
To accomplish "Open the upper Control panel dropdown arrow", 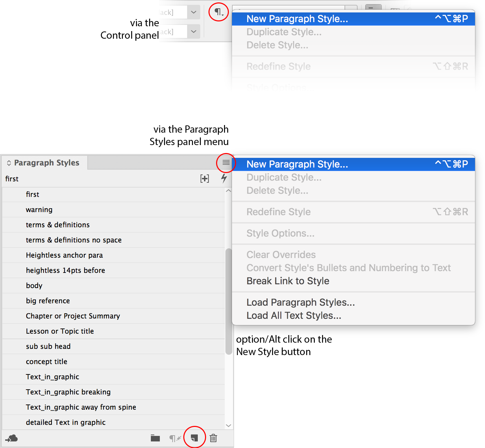I will [x=194, y=12].
